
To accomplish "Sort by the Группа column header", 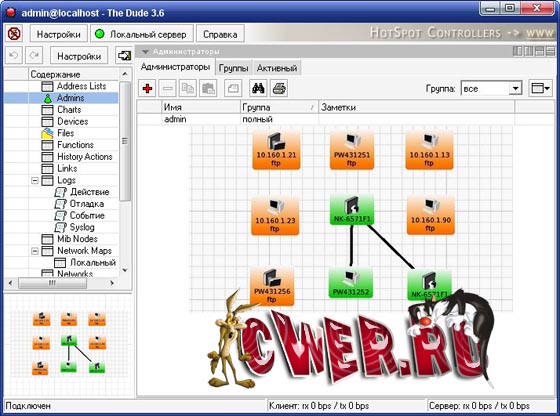I will (x=279, y=107).
